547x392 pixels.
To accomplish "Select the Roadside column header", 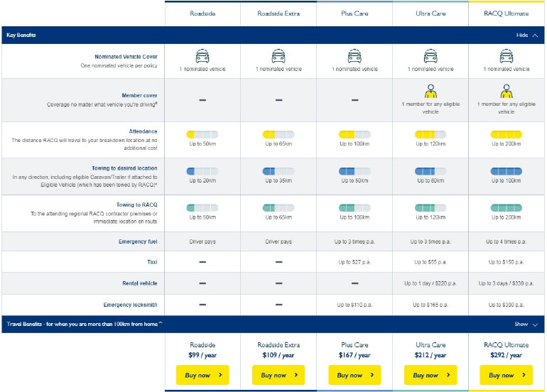I will click(x=202, y=13).
